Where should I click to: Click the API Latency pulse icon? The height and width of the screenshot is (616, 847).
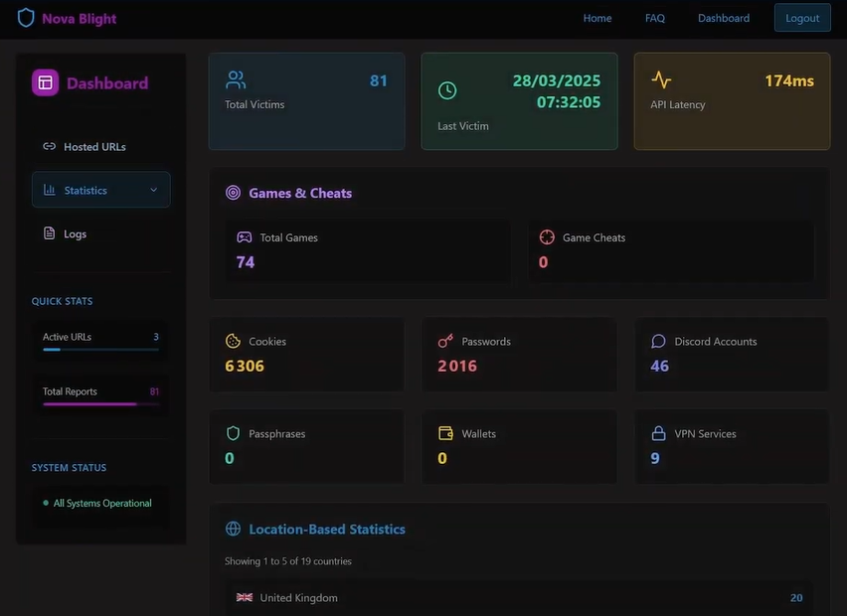tap(661, 79)
